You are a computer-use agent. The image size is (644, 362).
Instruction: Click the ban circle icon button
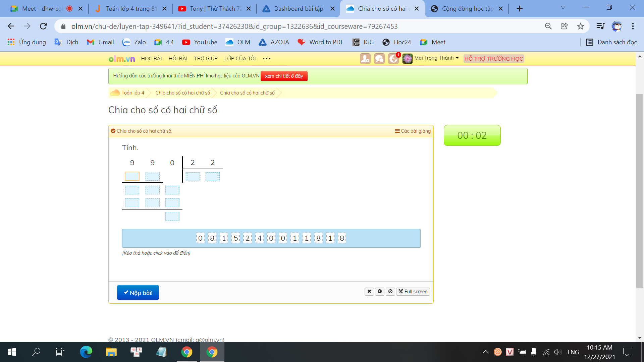(390, 292)
